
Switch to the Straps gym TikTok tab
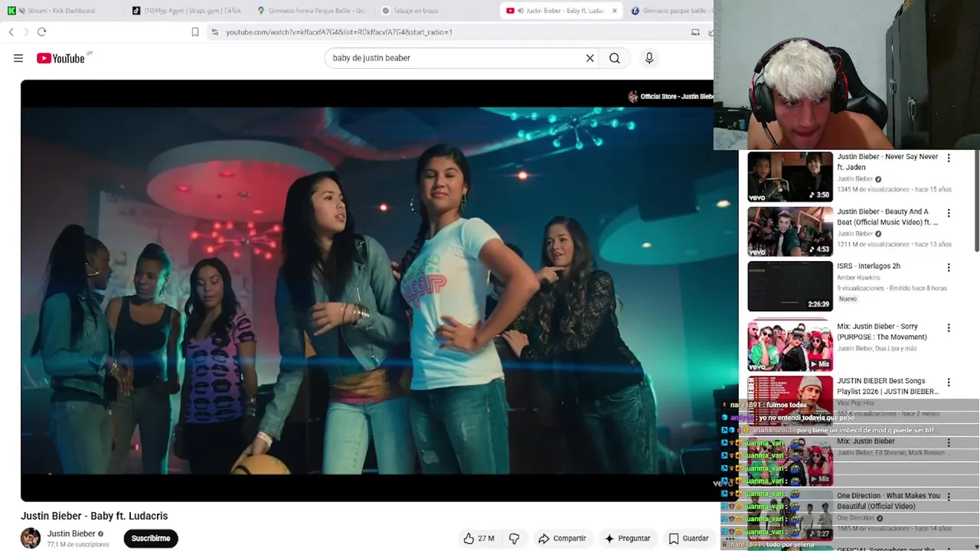(188, 11)
